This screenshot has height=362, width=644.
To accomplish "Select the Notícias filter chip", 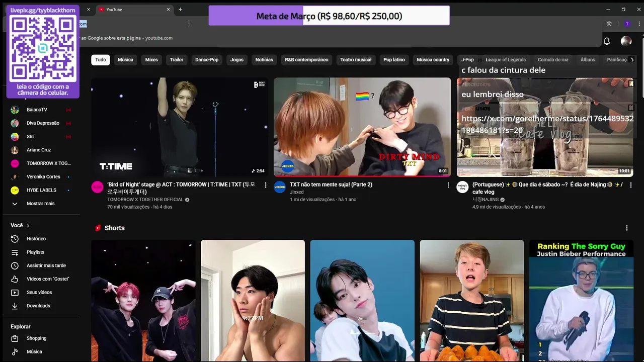I will click(x=264, y=60).
